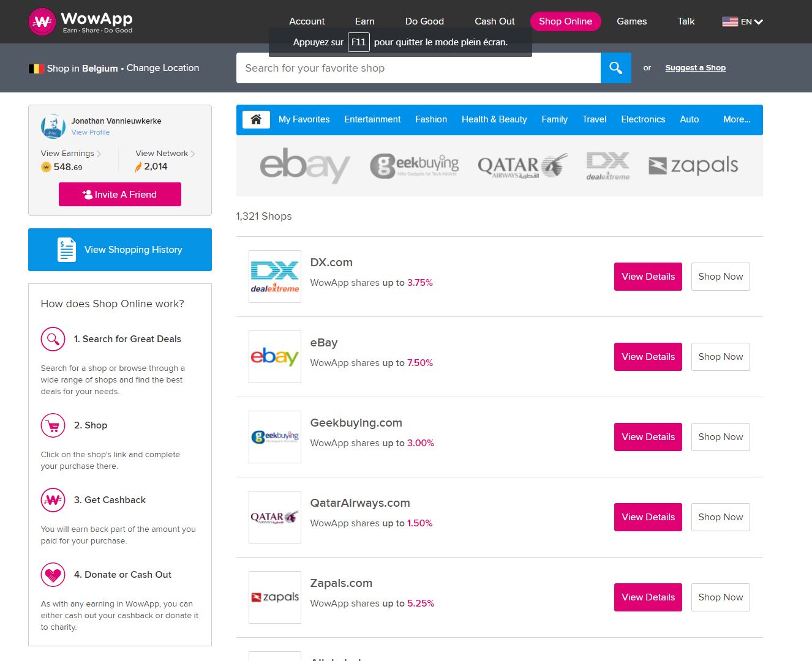Open the Account menu
The height and width of the screenshot is (661, 812).
[x=307, y=21]
